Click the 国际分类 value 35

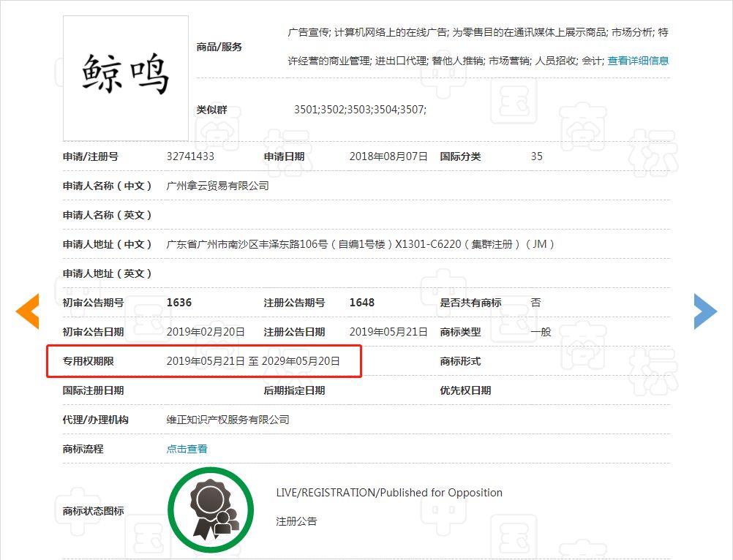tap(536, 156)
